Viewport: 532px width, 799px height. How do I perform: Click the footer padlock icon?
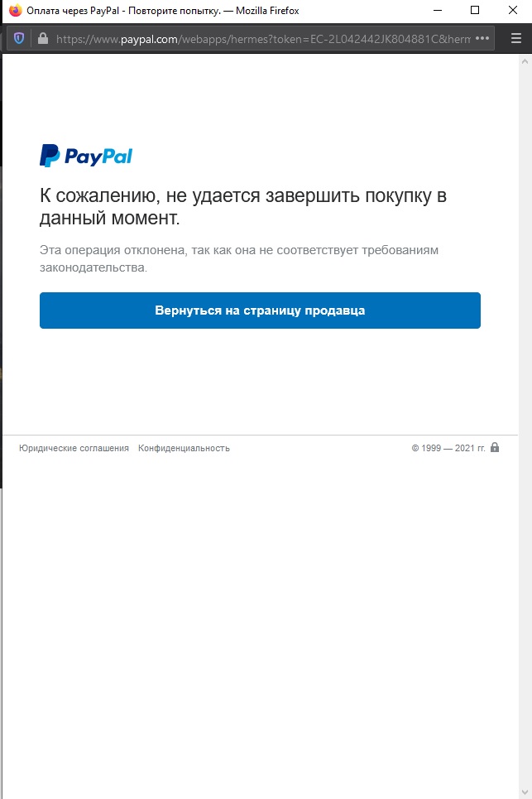click(494, 447)
